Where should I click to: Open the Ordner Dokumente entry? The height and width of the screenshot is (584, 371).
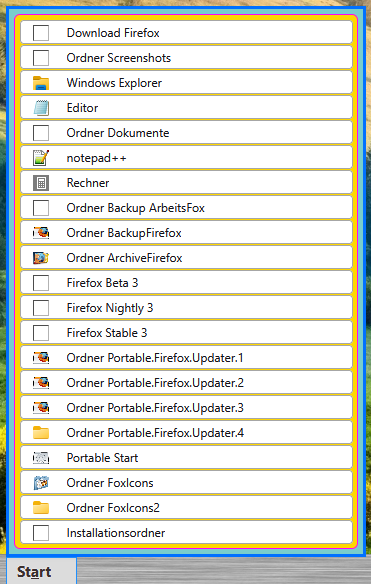[x=186, y=133]
